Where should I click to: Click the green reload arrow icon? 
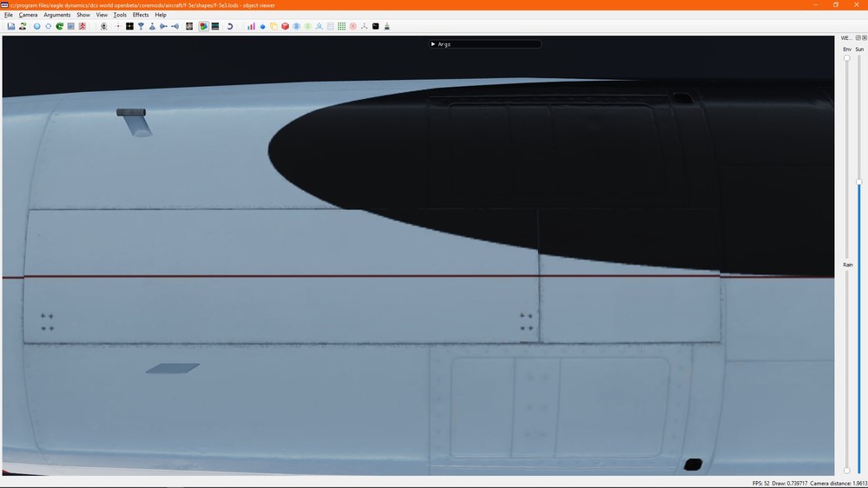59,26
